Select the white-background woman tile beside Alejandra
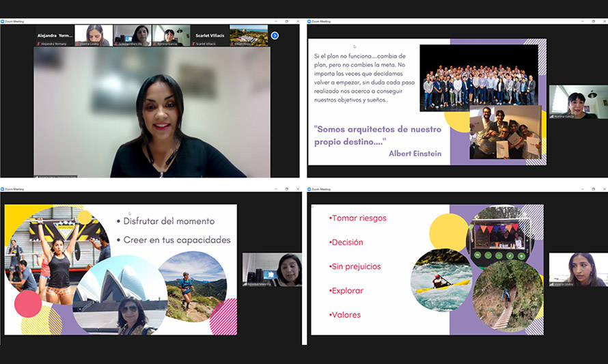 [x=94, y=36]
